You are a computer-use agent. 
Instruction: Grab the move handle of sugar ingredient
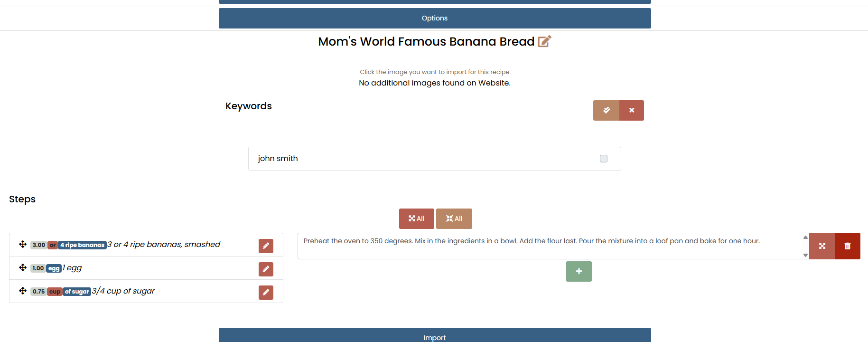coord(23,291)
